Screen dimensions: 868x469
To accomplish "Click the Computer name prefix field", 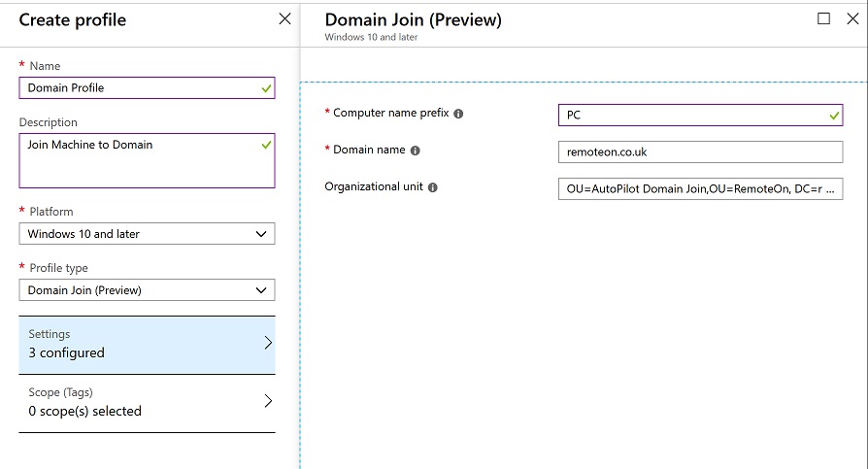I will click(700, 116).
